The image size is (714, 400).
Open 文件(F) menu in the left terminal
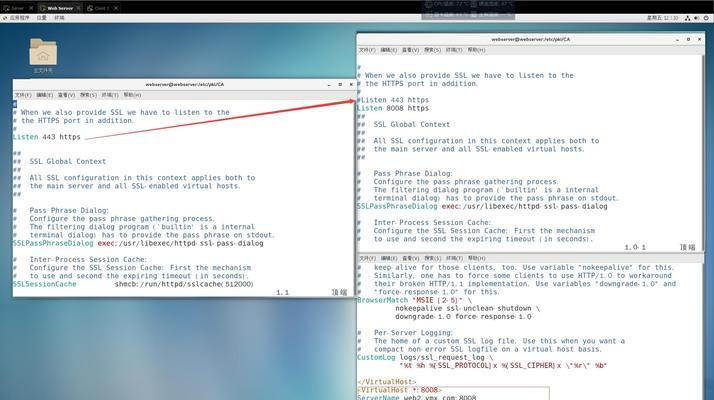pos(23,95)
